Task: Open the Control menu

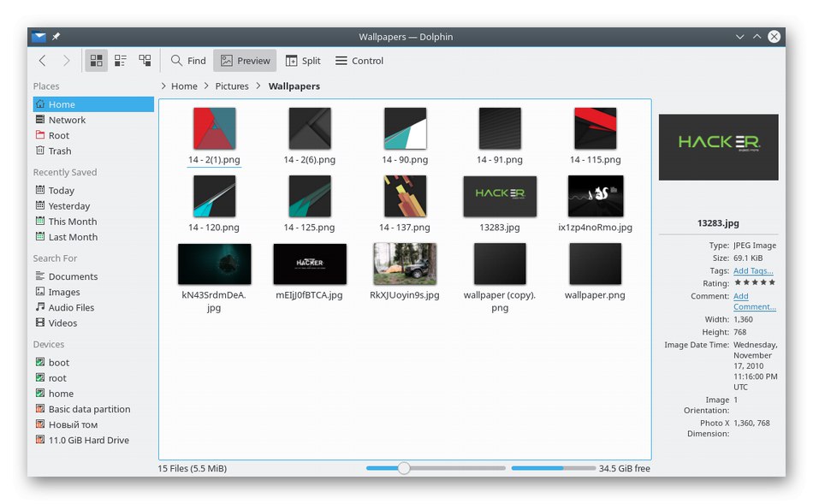Action: 359,61
